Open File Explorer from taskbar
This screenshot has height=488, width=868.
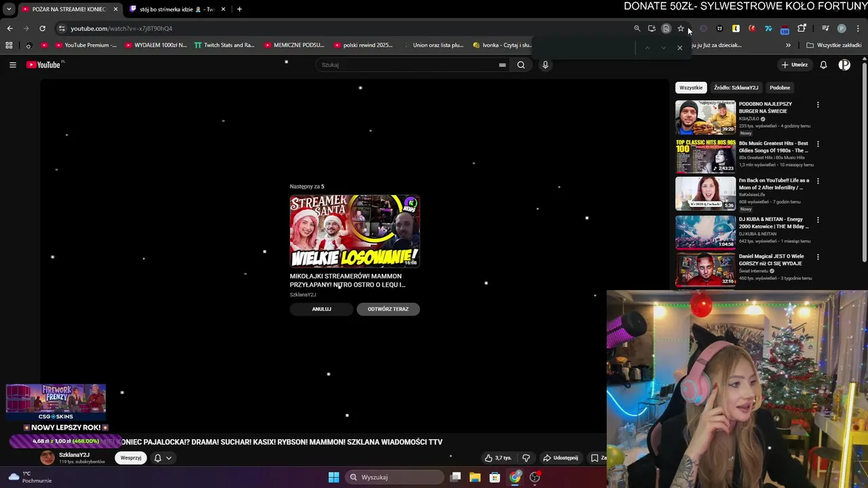tap(475, 477)
